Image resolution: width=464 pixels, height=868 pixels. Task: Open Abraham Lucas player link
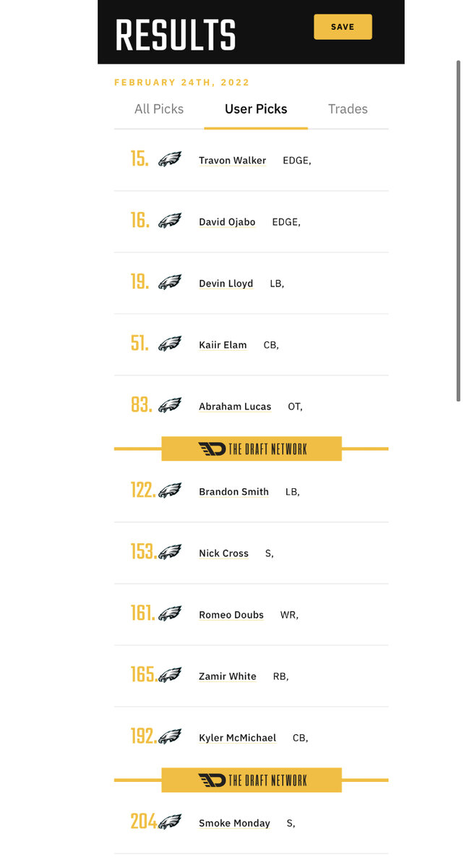(235, 407)
